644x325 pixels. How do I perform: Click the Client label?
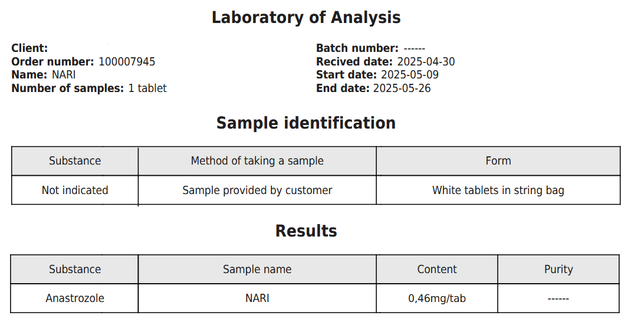point(29,48)
